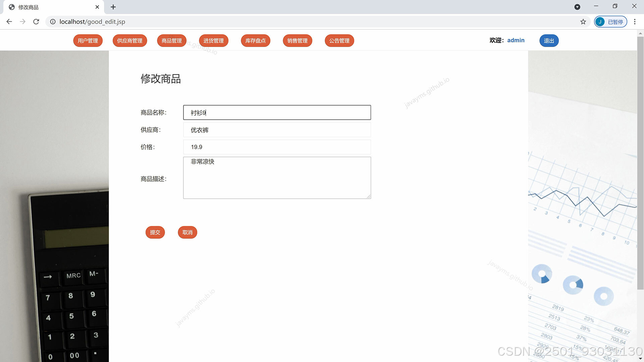
Task: Minimize the browser window
Action: click(596, 6)
